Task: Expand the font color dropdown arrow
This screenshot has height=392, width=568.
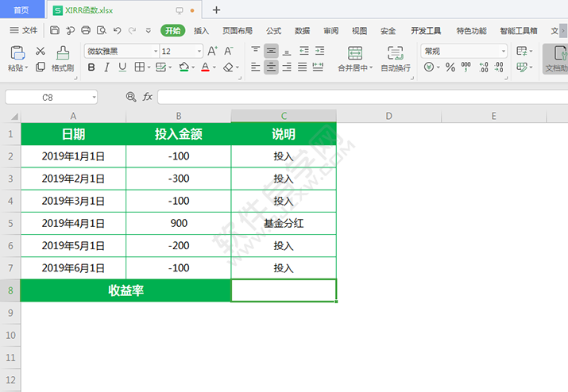Action: tap(214, 67)
